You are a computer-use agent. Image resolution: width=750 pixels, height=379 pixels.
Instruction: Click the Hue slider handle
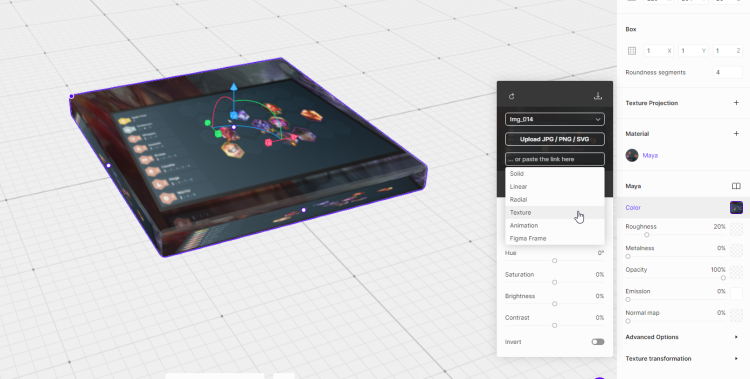click(x=554, y=261)
